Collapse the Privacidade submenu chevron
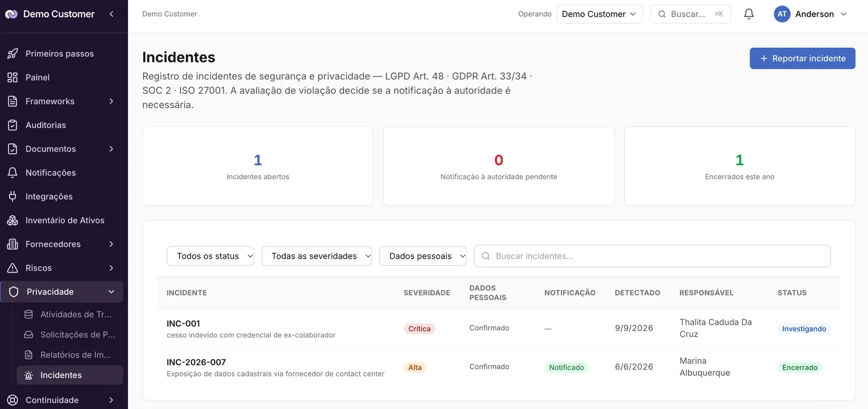 111,292
